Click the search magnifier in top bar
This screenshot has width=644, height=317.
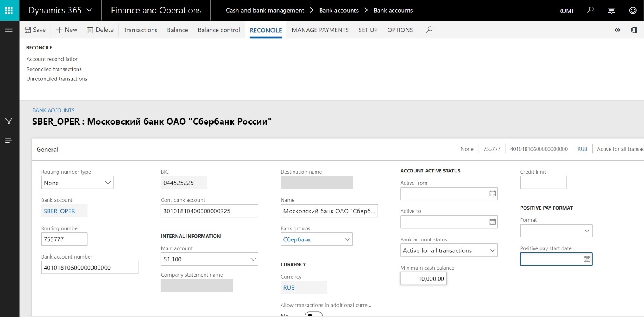click(x=590, y=10)
